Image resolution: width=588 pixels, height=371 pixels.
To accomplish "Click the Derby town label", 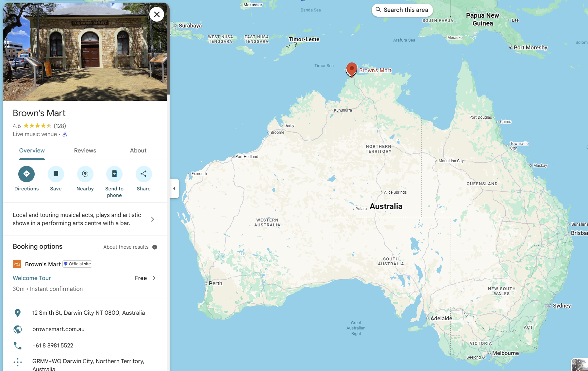I will click(x=289, y=126).
